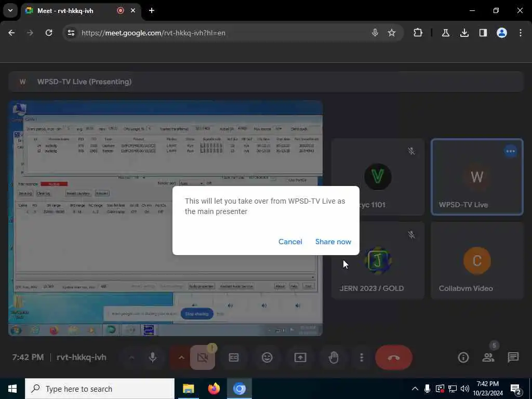Open Chrome profile avatar
The height and width of the screenshot is (399, 532).
coord(501,33)
